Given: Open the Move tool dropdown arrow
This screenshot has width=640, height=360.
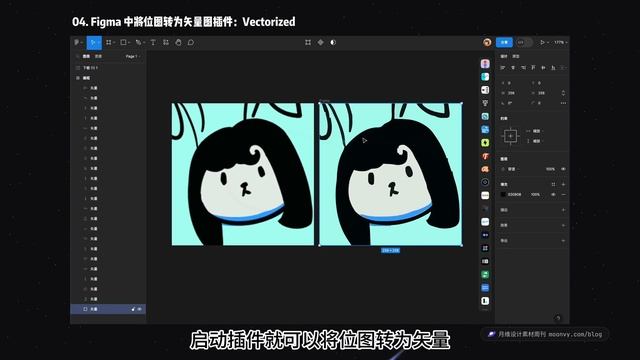Looking at the screenshot, I should pyautogui.click(x=99, y=42).
